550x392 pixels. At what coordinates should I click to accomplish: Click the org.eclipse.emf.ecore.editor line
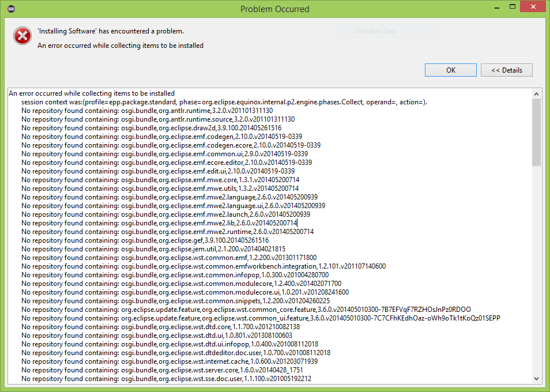click(167, 163)
